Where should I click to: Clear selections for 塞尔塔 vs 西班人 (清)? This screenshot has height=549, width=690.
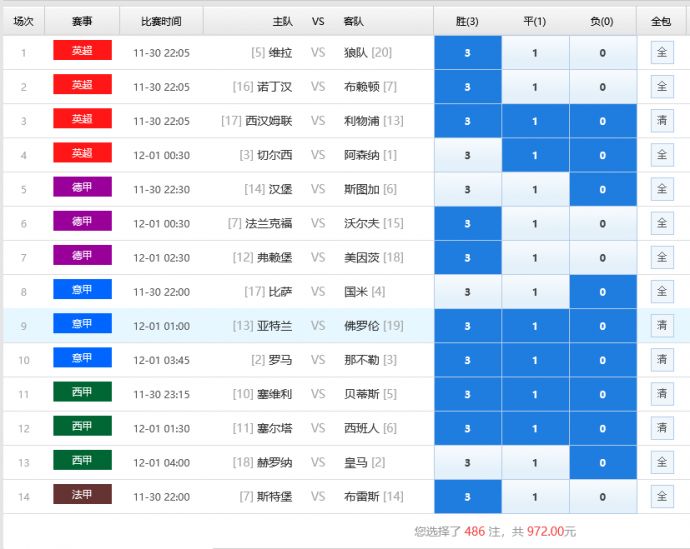(662, 428)
